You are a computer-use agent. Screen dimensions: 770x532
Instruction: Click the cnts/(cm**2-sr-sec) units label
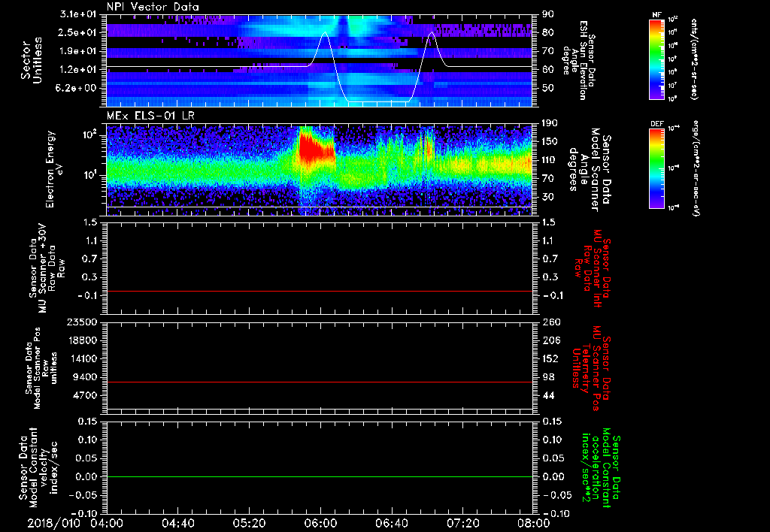point(694,59)
